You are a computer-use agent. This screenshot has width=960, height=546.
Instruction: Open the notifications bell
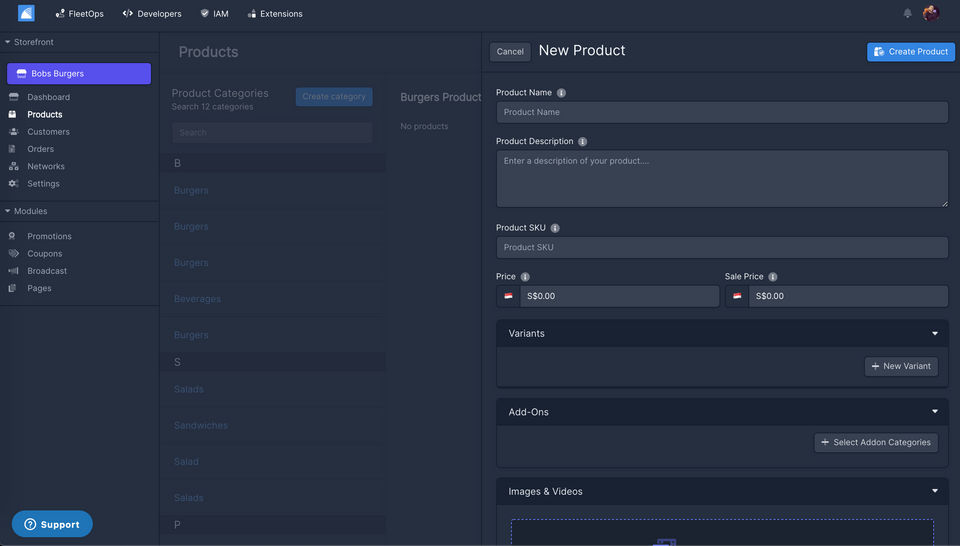tap(908, 14)
